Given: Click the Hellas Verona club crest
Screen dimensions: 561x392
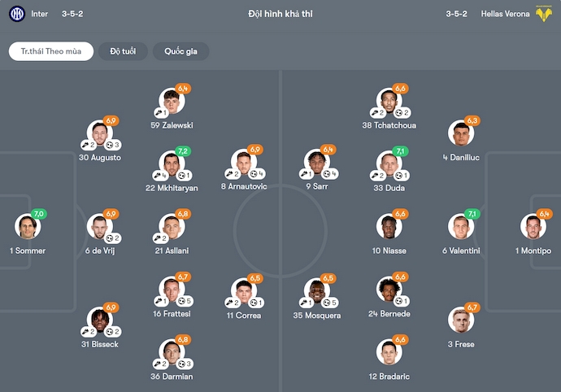Looking at the screenshot, I should tap(544, 14).
